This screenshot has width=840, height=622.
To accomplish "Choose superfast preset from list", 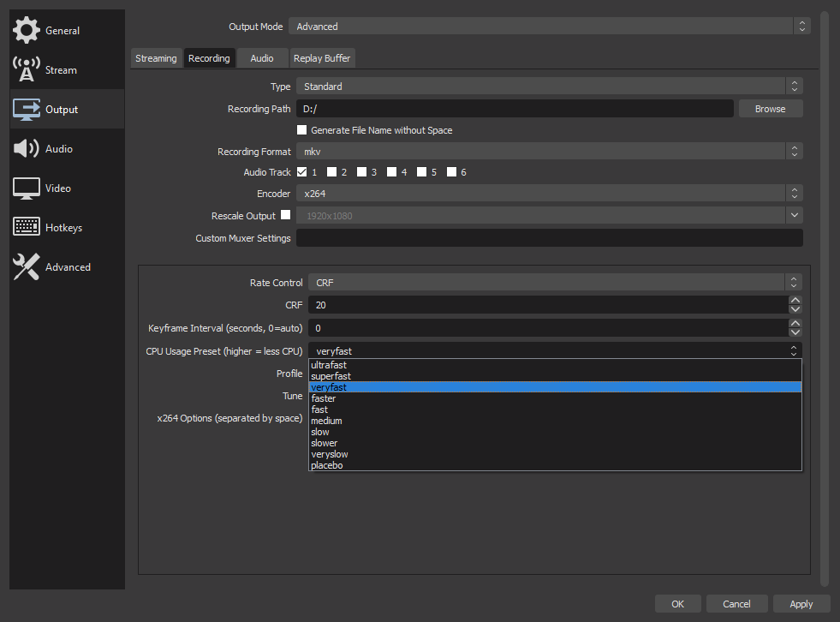I will click(x=555, y=376).
